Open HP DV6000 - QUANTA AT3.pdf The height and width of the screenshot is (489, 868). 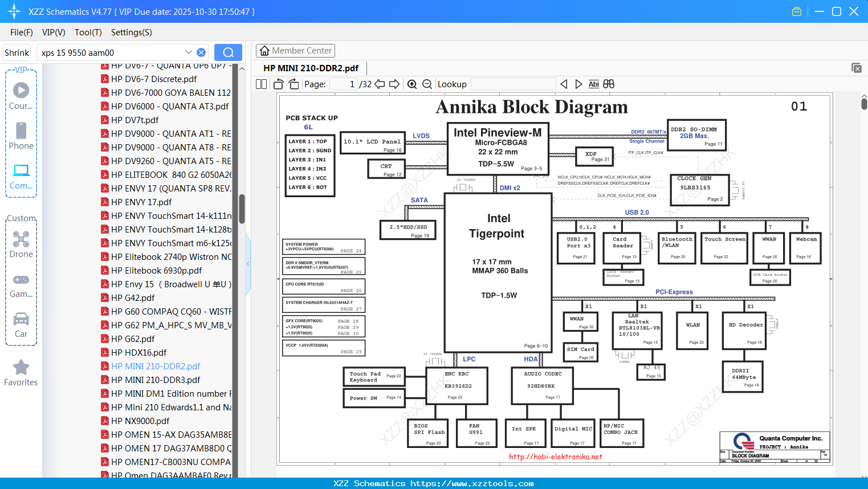pyautogui.click(x=170, y=107)
